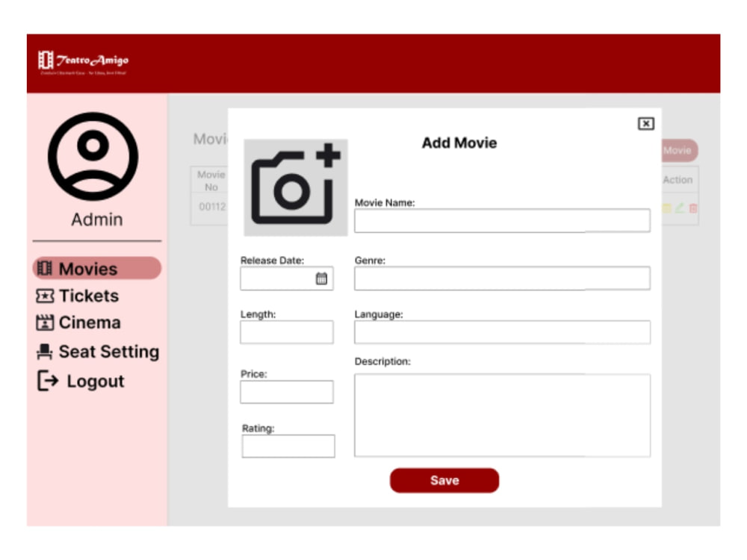Screen dimensions: 747x560
Task: Click the Save button
Action: coord(444,480)
